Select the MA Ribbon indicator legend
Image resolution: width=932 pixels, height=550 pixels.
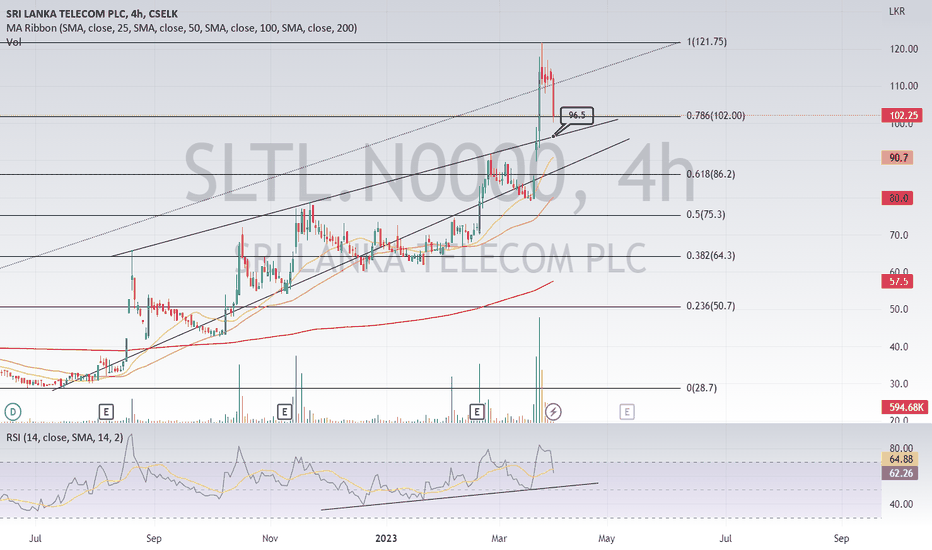[x=182, y=28]
